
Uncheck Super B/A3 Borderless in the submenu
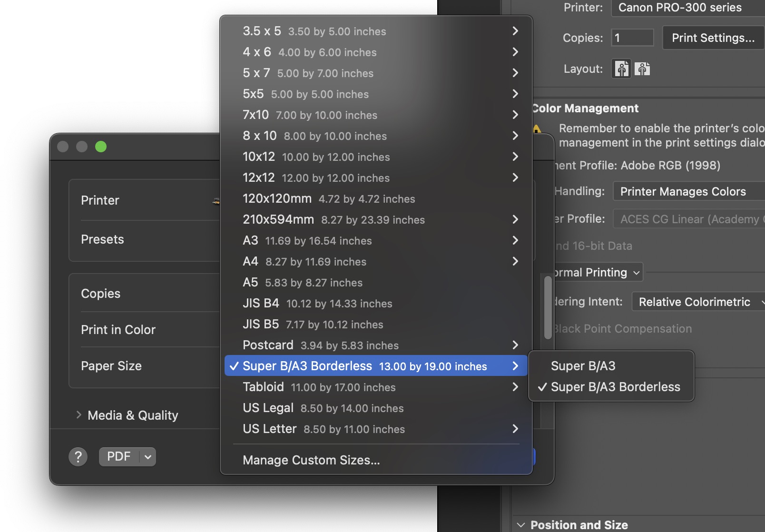click(x=616, y=387)
